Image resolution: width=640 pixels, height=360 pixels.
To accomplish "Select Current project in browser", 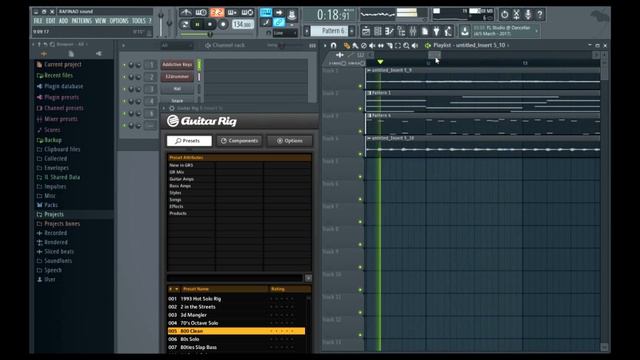I will (62, 64).
